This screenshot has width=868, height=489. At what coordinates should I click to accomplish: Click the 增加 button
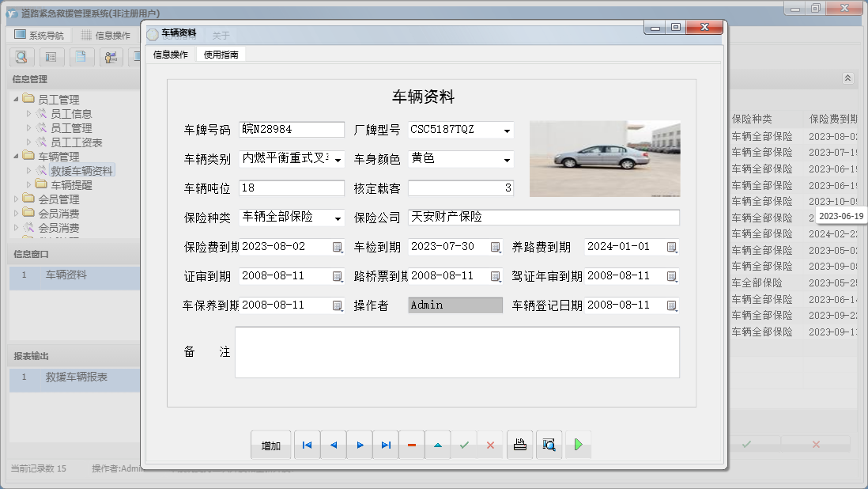click(x=271, y=445)
